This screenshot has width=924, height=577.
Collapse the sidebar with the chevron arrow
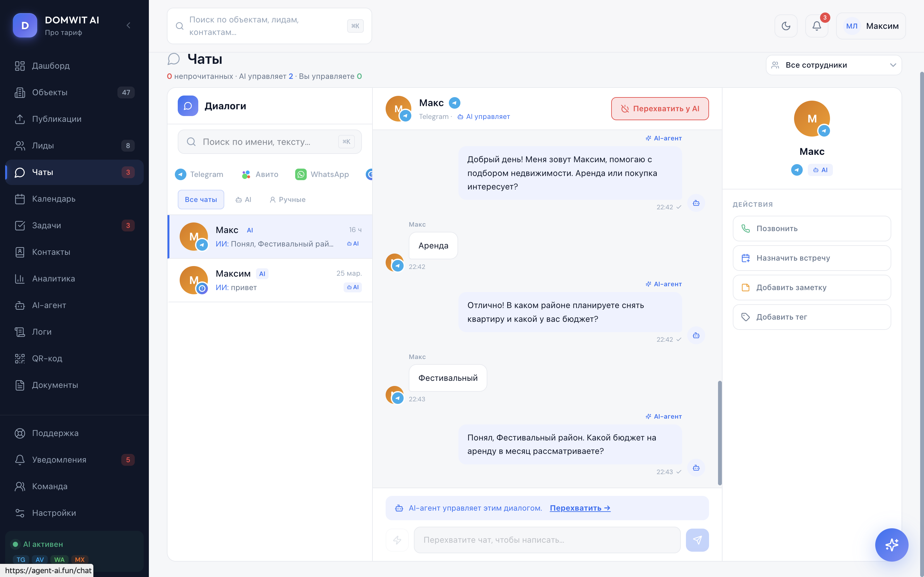point(128,25)
